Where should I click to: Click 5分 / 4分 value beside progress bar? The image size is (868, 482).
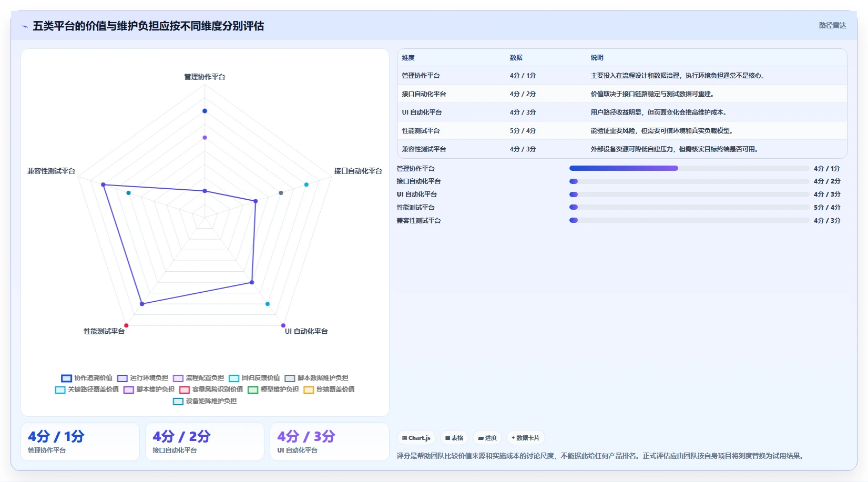827,208
